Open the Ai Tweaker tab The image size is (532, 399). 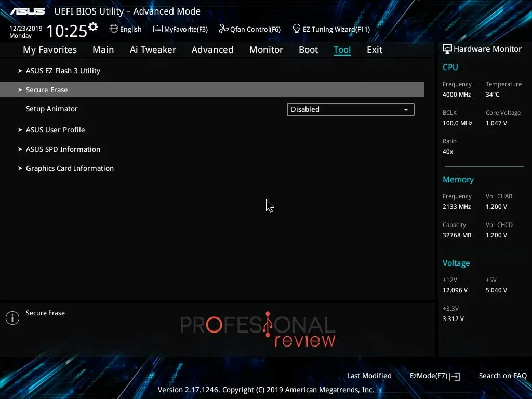(153, 50)
